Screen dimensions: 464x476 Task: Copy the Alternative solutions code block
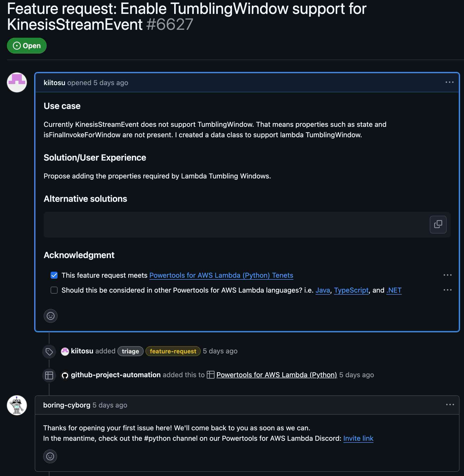[438, 224]
